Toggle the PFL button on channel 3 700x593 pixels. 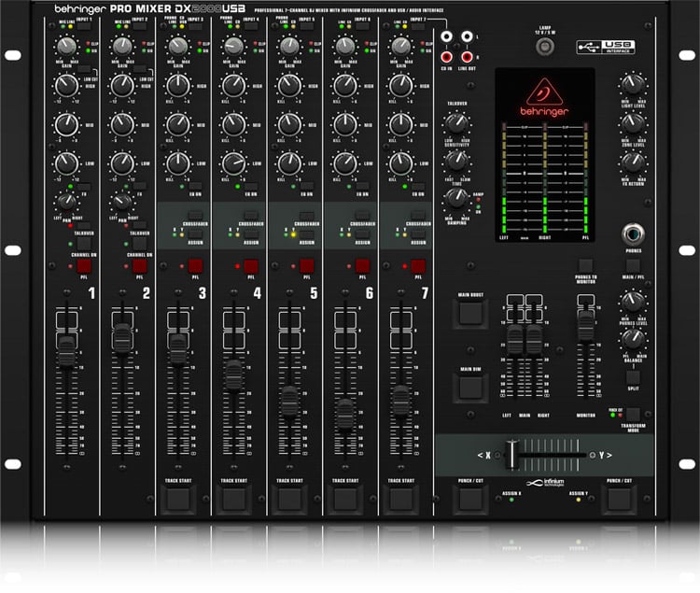pos(195,266)
